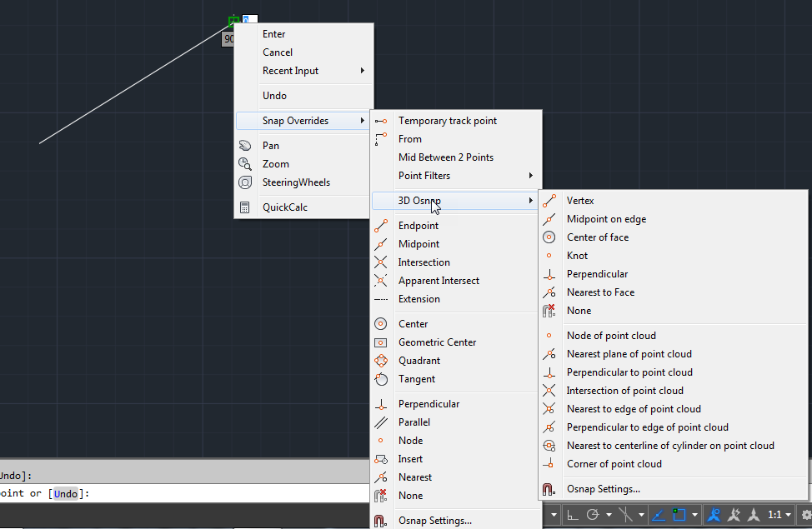Open Osnap Settings from the submenu
Image resolution: width=812 pixels, height=529 pixels.
pyautogui.click(x=604, y=489)
